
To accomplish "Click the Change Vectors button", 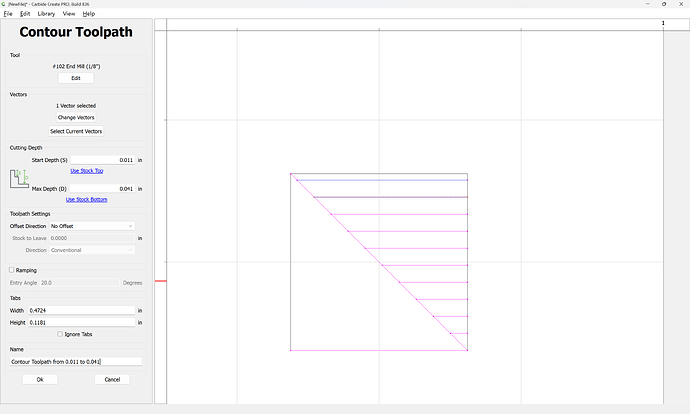I will click(x=76, y=117).
